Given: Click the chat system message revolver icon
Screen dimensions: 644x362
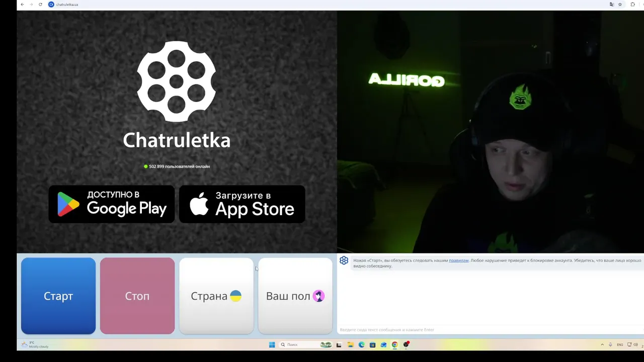Looking at the screenshot, I should (x=344, y=260).
